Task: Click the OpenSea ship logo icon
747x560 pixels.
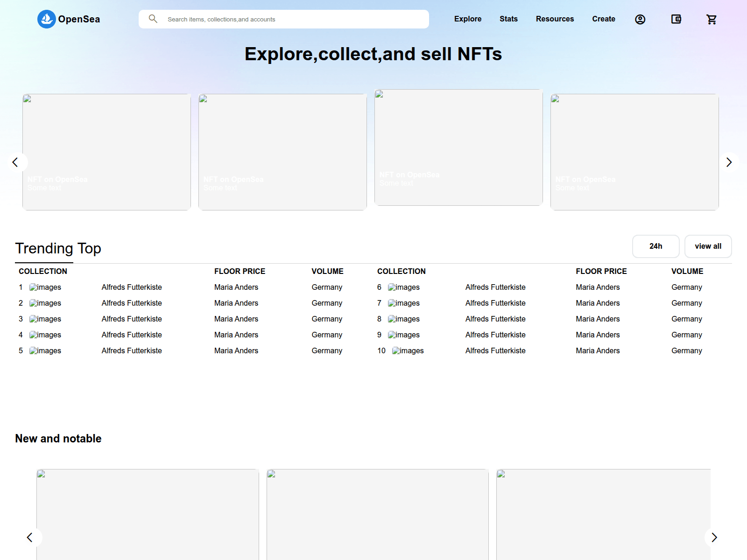Action: pyautogui.click(x=46, y=19)
